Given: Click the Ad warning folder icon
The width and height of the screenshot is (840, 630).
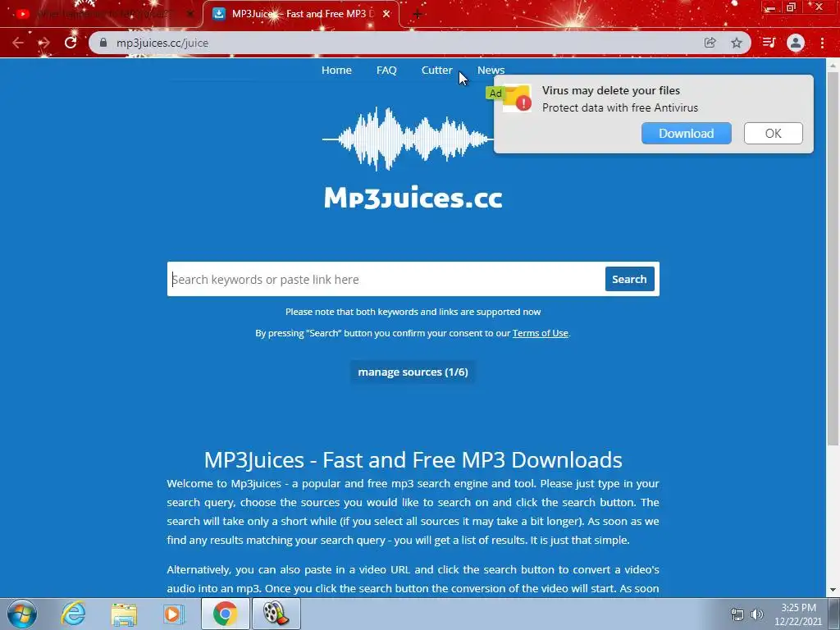Looking at the screenshot, I should [x=517, y=98].
